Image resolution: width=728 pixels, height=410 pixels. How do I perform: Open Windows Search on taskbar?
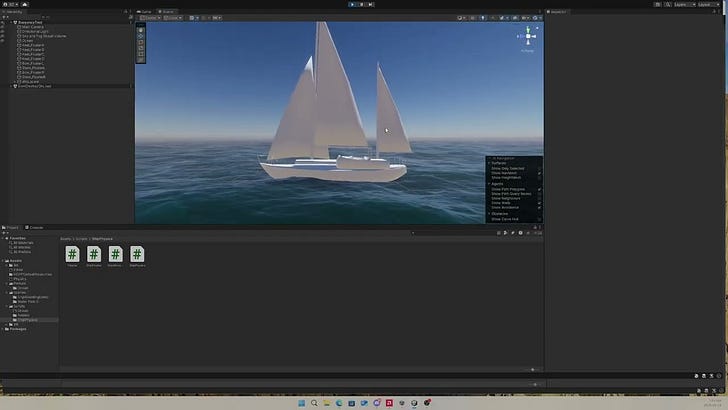[314, 403]
